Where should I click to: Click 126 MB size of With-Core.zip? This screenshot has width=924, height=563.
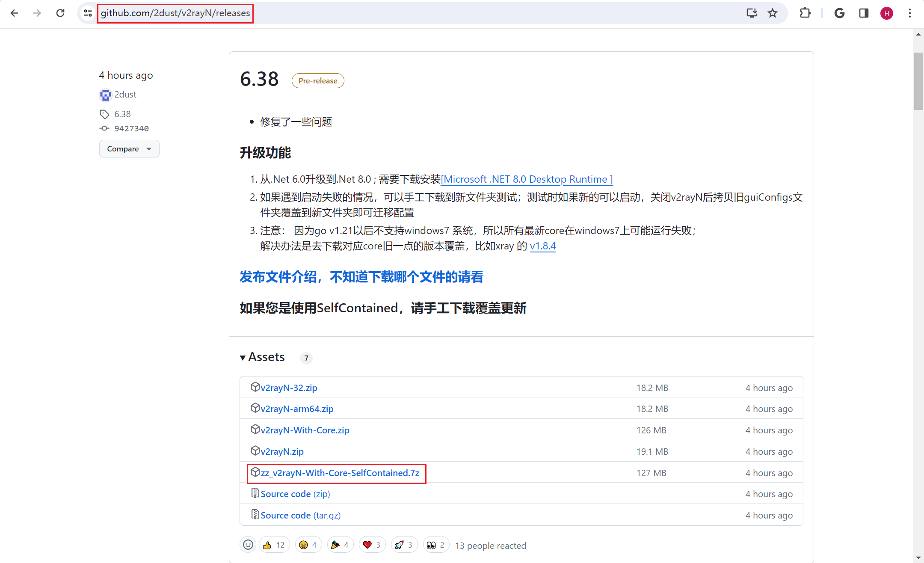click(x=651, y=430)
